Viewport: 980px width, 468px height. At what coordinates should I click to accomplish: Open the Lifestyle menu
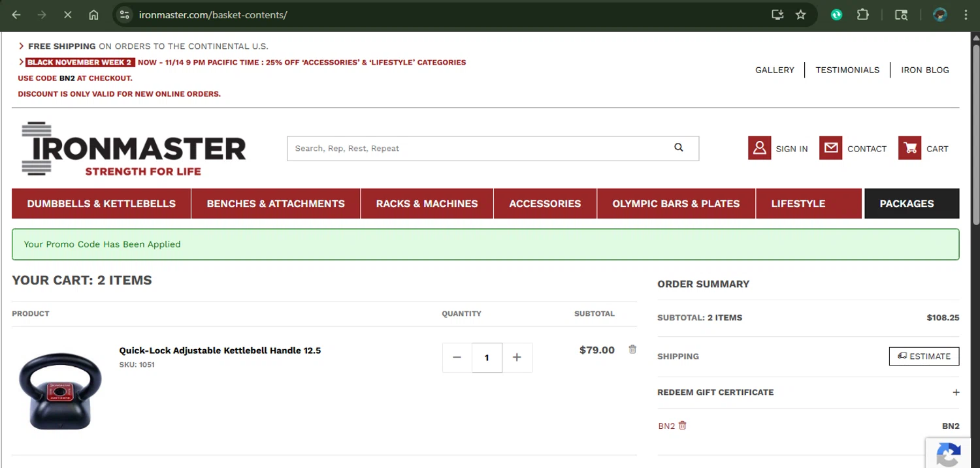click(809, 204)
